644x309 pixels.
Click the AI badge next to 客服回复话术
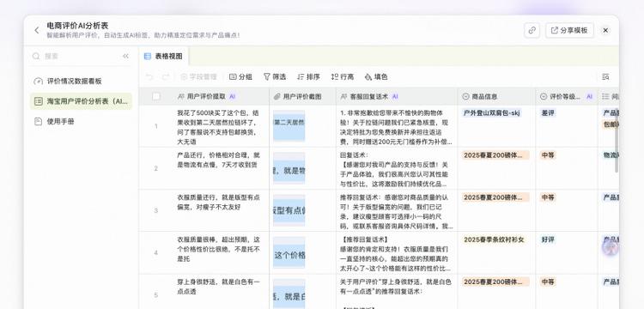click(x=395, y=96)
